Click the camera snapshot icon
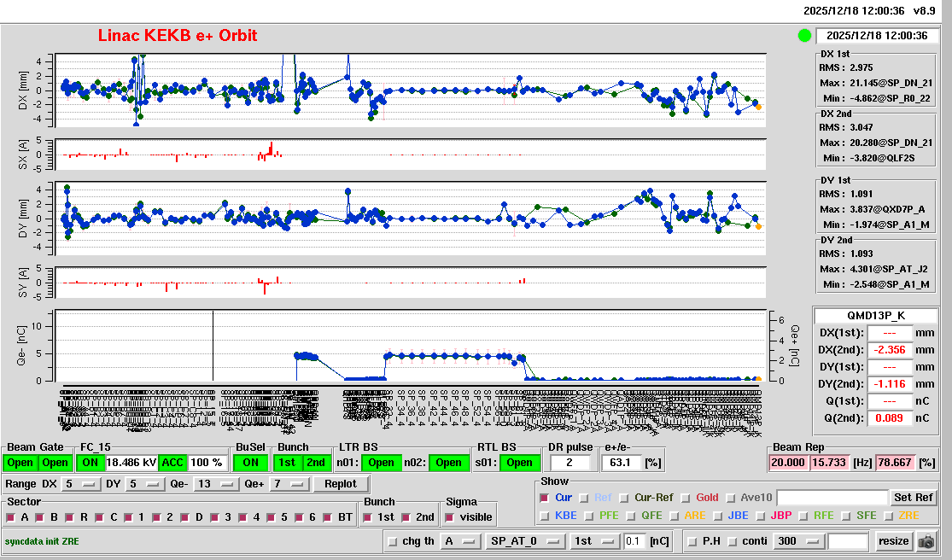952x560 pixels. click(x=926, y=541)
